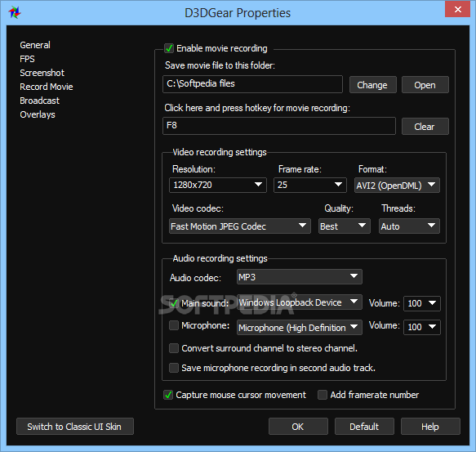Confirm settings with OK button
This screenshot has height=452, width=476.
pyautogui.click(x=298, y=427)
